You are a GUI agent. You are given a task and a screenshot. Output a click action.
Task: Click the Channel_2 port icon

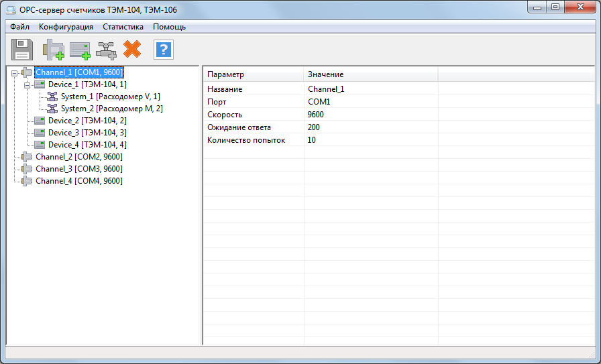27,157
